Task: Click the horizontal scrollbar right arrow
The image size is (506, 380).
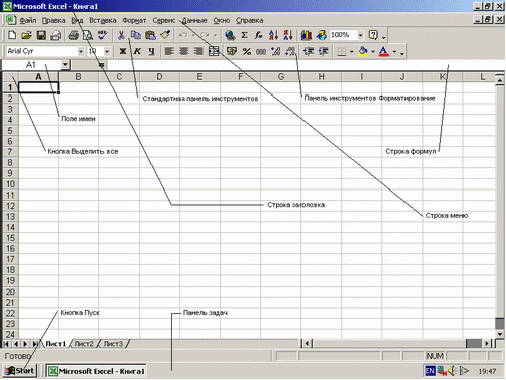Action: pos(487,343)
